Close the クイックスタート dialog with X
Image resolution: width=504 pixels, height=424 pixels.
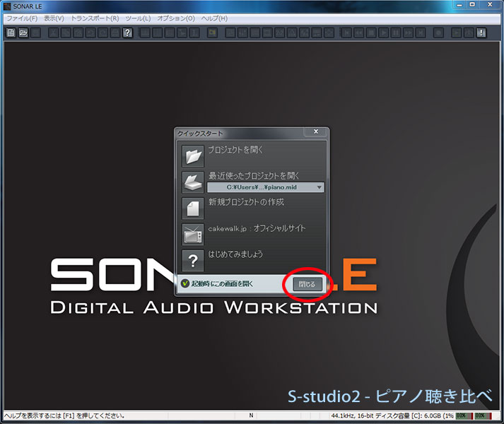point(315,131)
